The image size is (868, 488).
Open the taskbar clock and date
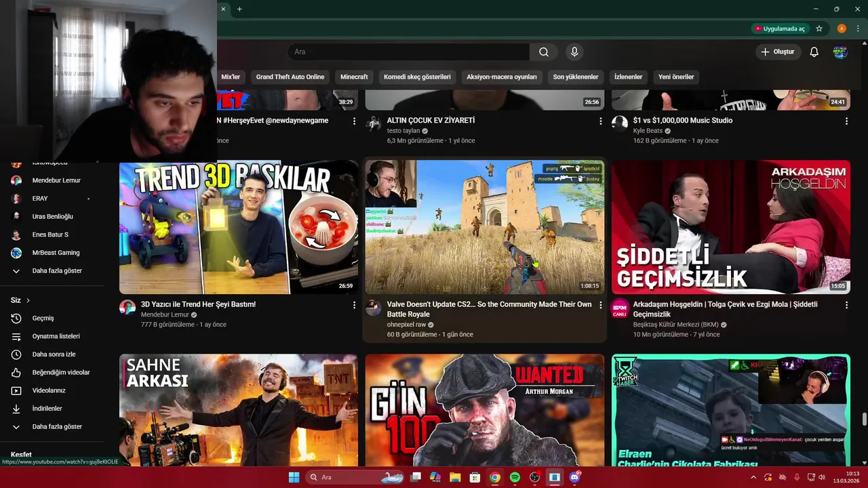pos(847,477)
